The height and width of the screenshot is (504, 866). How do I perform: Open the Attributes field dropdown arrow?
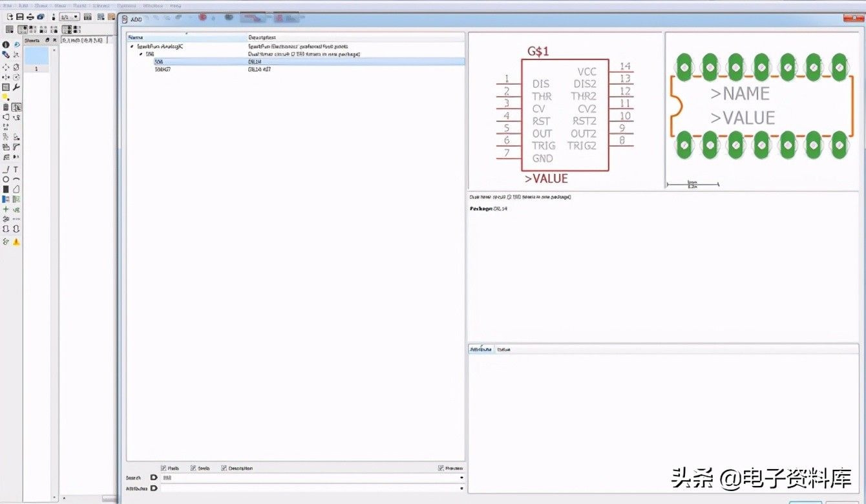click(x=461, y=488)
